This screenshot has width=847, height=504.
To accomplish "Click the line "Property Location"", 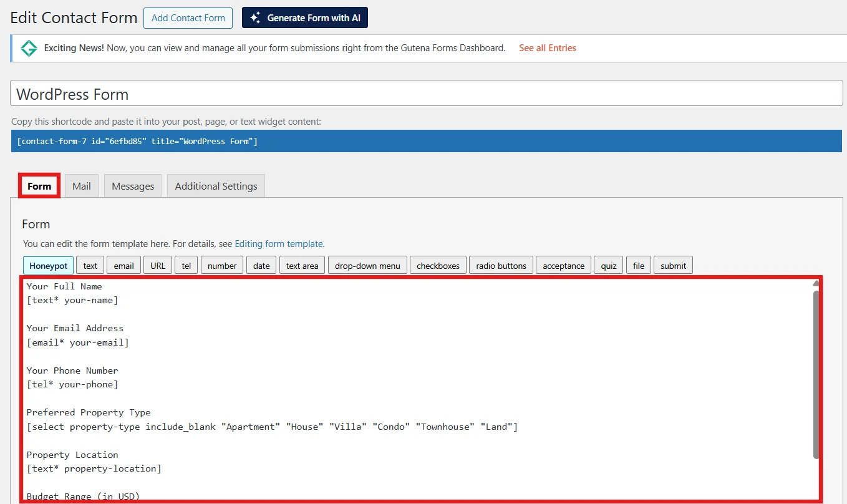I will pyautogui.click(x=72, y=455).
